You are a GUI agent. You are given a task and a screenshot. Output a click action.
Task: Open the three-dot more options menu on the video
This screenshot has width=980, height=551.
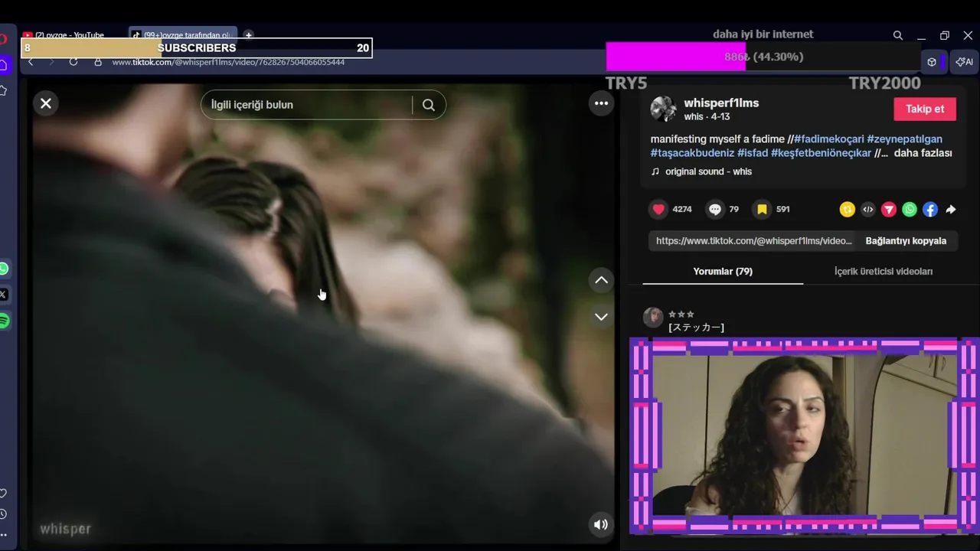tap(601, 103)
